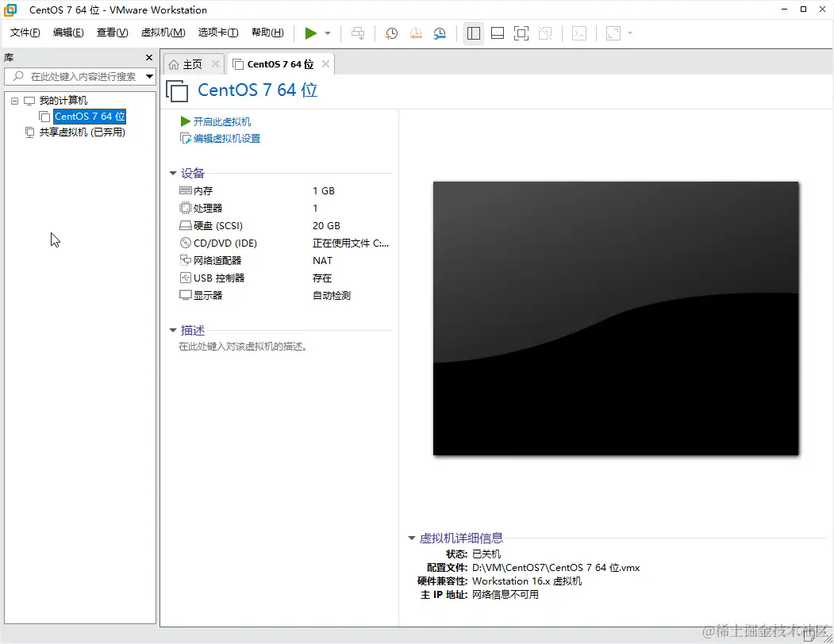Click the black VM screen preview thumbnail
Viewport: 834px width, 644px height.
(x=616, y=319)
